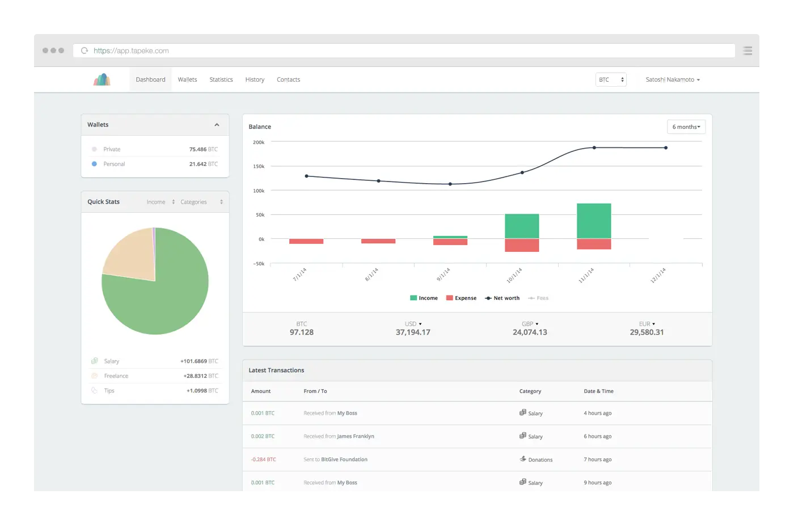The height and width of the screenshot is (532, 794).
Task: Click the Freelance category icon
Action: (x=95, y=375)
